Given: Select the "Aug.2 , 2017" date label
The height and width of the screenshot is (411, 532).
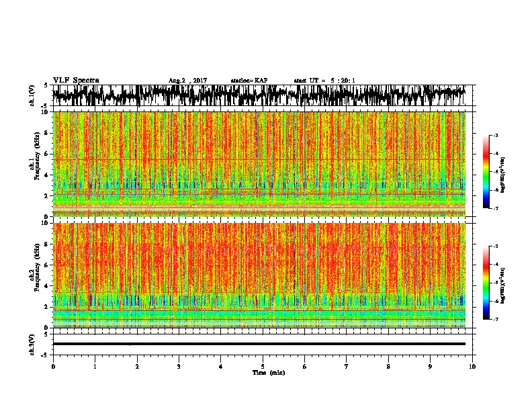Looking at the screenshot, I should 187,81.
